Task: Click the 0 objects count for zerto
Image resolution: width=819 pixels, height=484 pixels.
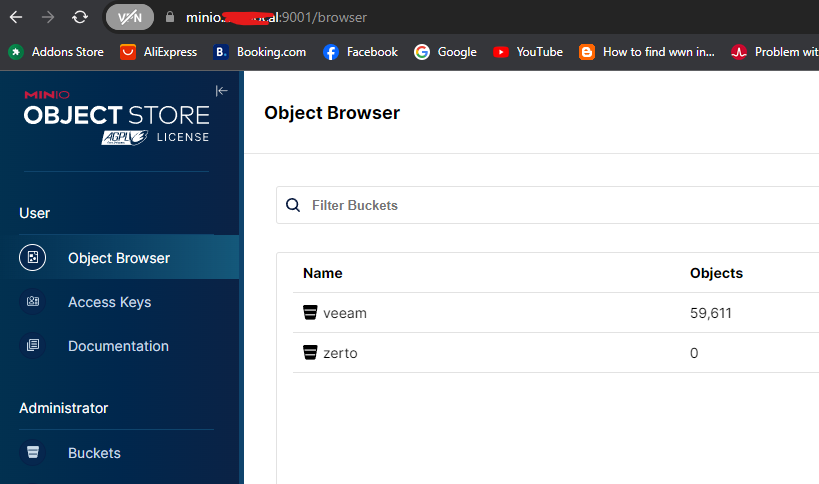Action: point(694,353)
